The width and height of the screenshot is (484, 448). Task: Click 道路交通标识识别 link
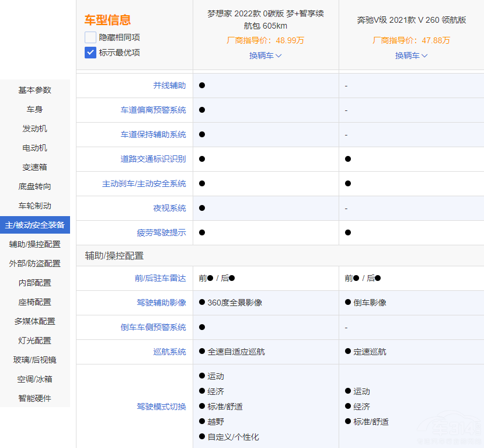point(153,159)
